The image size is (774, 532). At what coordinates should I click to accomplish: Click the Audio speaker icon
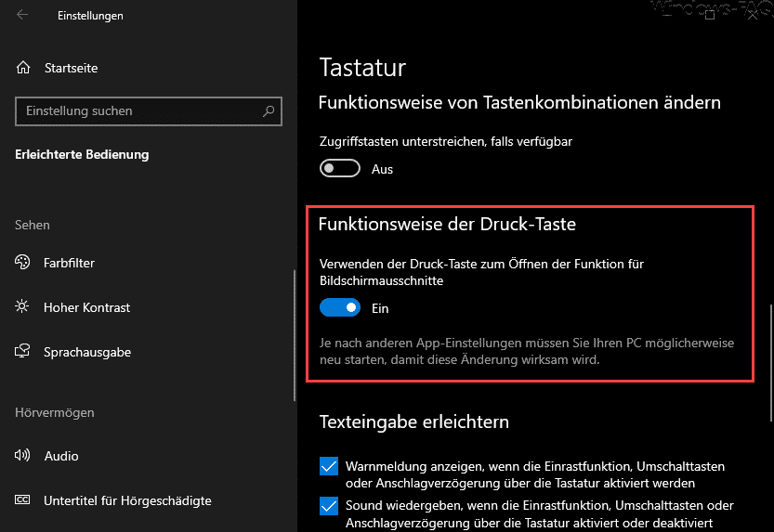click(22, 455)
